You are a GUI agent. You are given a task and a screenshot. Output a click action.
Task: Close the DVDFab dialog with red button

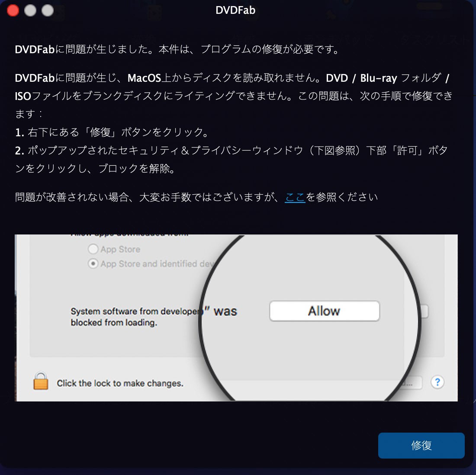click(13, 10)
